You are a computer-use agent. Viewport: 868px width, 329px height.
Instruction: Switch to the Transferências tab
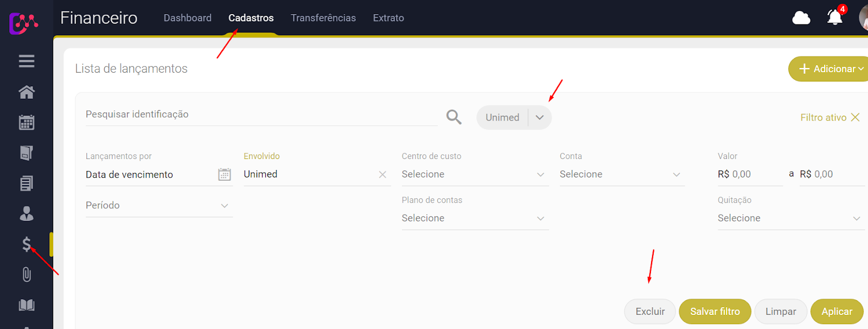(x=323, y=18)
